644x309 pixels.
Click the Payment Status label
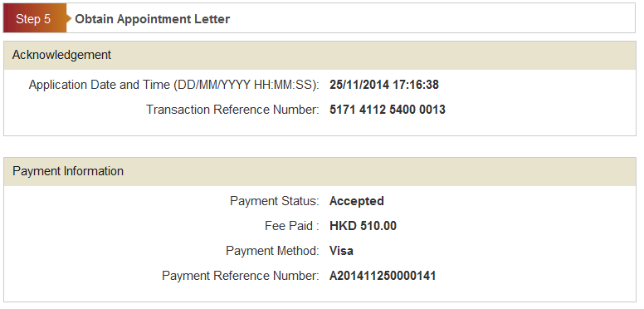[275, 201]
